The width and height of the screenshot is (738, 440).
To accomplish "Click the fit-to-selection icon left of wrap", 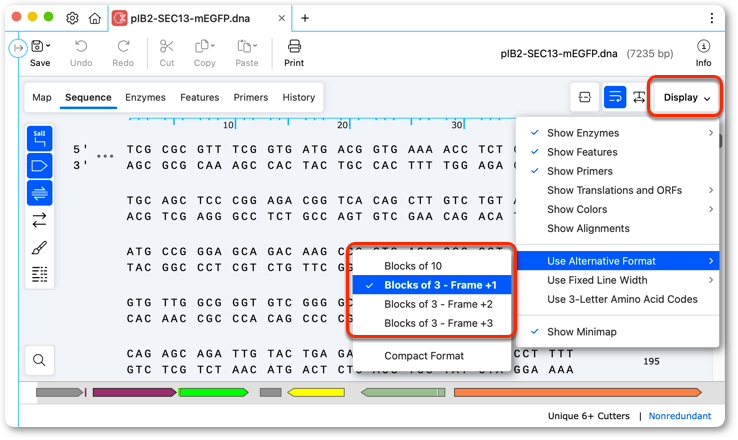I will 585,97.
